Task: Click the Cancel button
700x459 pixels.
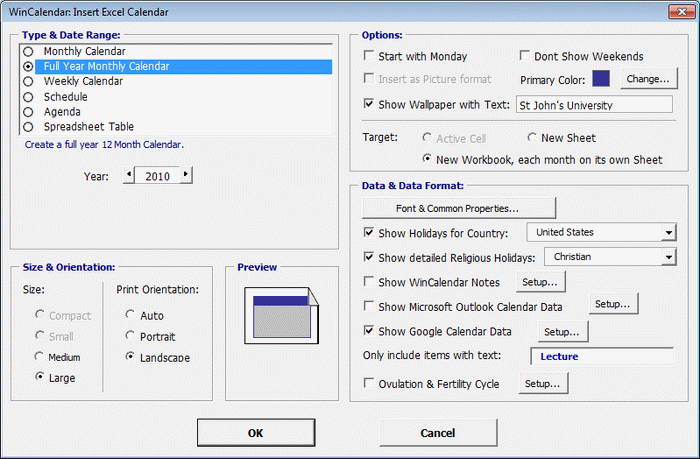Action: (x=438, y=433)
